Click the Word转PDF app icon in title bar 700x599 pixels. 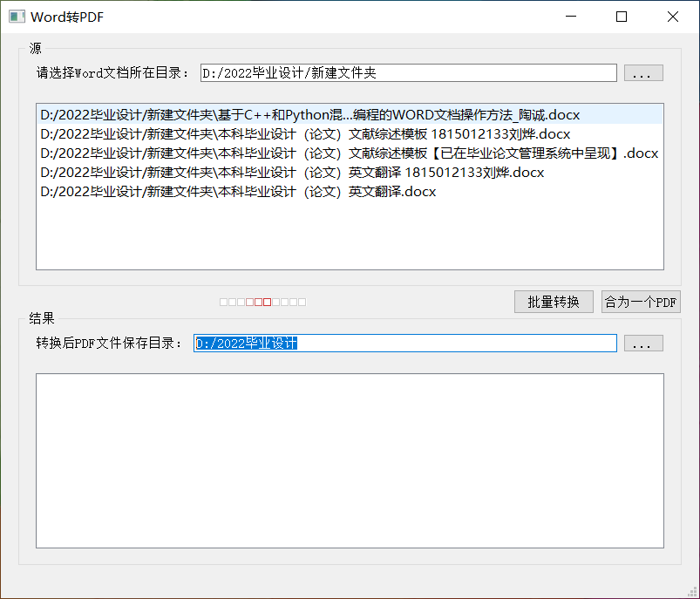[x=17, y=17]
